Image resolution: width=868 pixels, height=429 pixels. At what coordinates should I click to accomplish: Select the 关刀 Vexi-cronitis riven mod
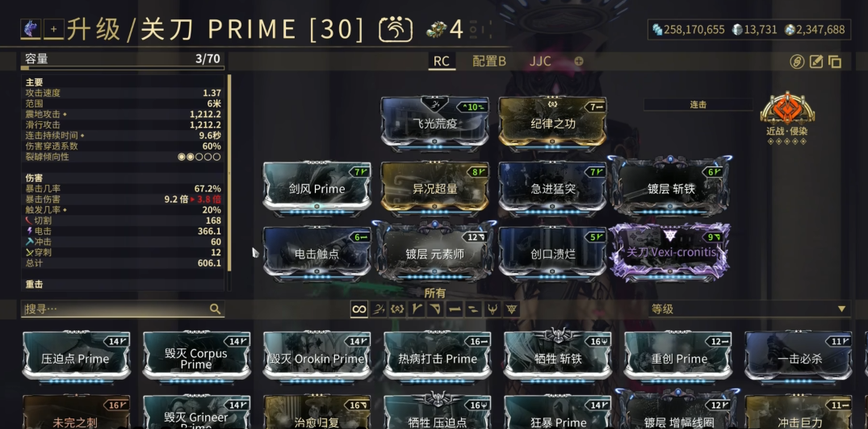point(670,252)
